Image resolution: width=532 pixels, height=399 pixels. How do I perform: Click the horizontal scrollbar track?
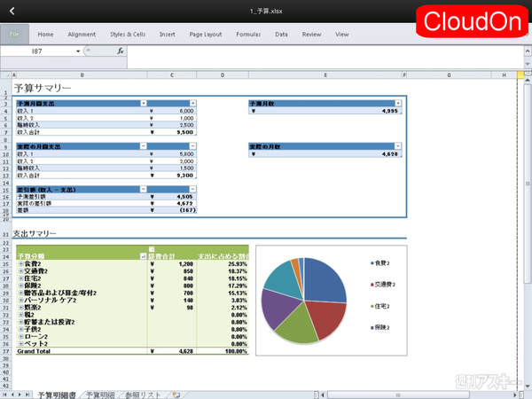click(x=419, y=395)
